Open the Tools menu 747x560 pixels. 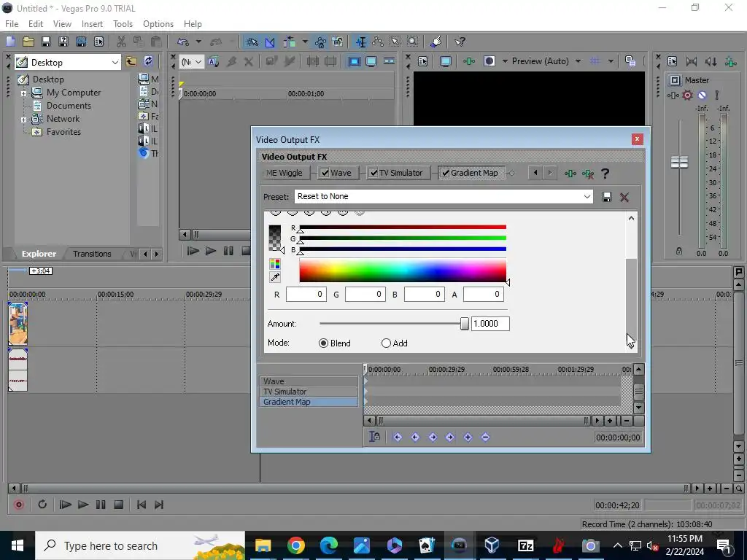(x=123, y=24)
